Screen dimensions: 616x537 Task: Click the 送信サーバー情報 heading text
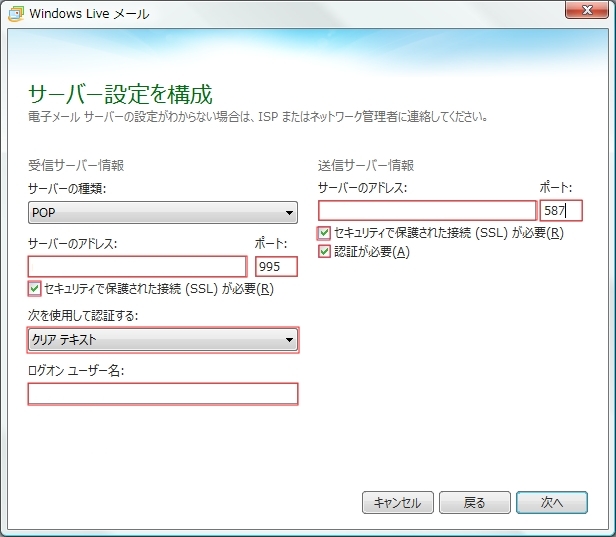[366, 165]
